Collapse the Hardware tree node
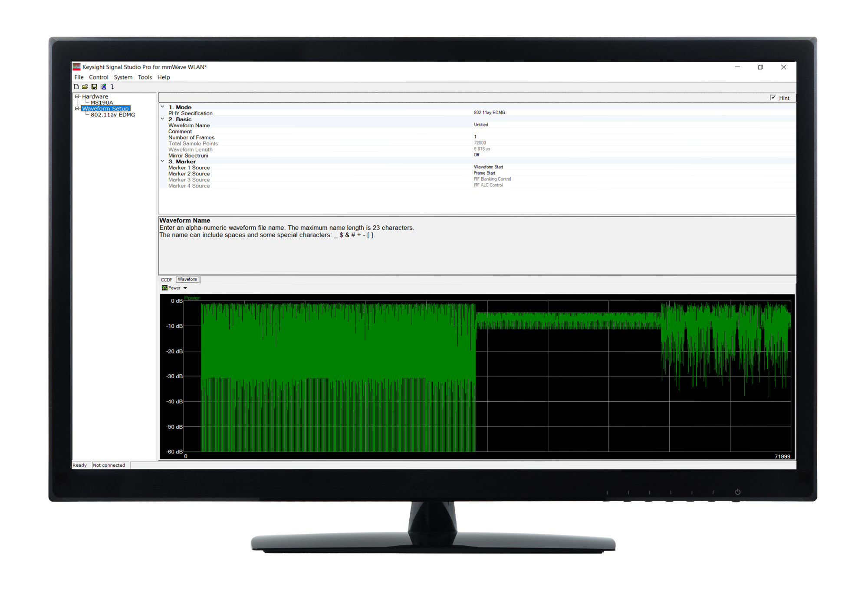 pyautogui.click(x=77, y=96)
